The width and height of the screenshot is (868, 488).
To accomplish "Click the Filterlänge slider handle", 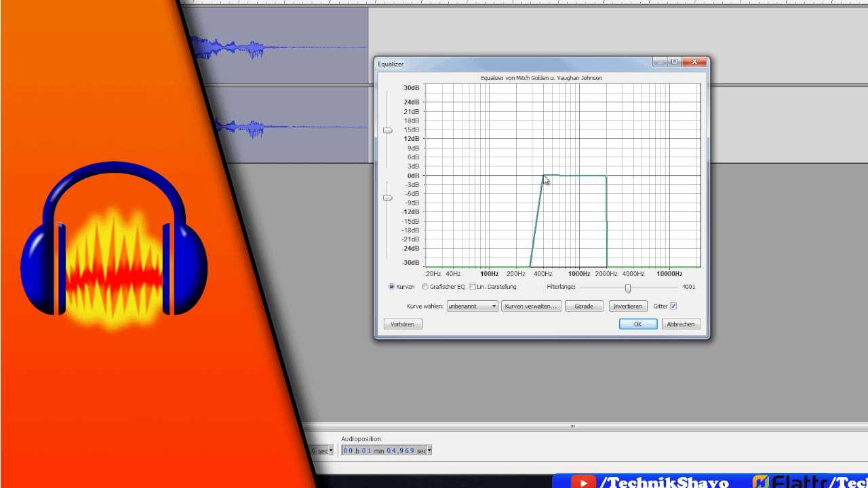I will click(627, 287).
